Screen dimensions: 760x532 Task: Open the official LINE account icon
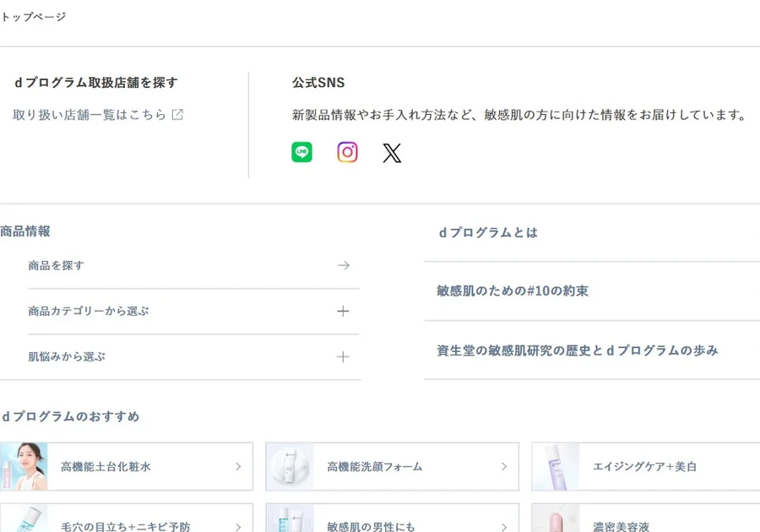[301, 152]
